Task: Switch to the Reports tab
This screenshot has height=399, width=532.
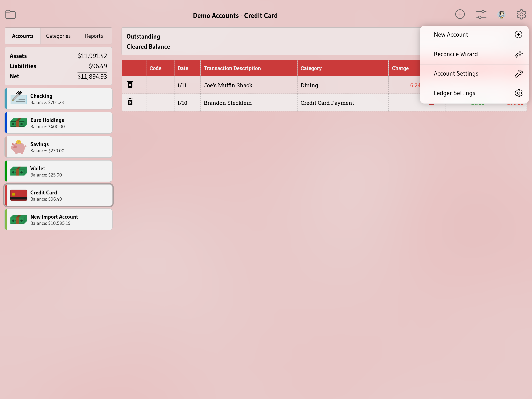Action: click(x=94, y=36)
